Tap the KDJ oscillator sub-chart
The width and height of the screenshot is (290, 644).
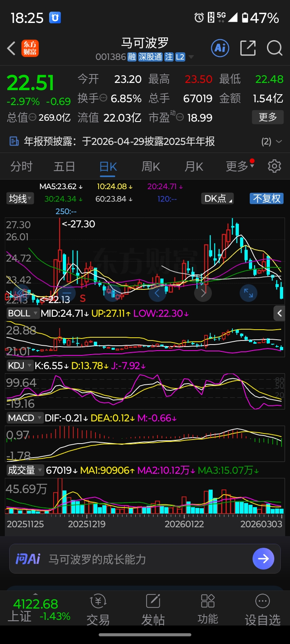tap(145, 391)
